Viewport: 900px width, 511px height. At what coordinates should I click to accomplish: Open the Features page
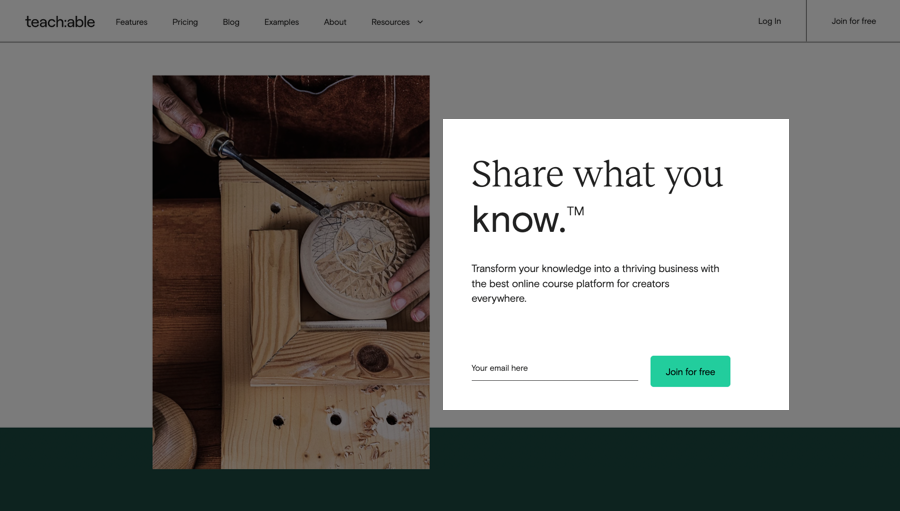click(131, 22)
